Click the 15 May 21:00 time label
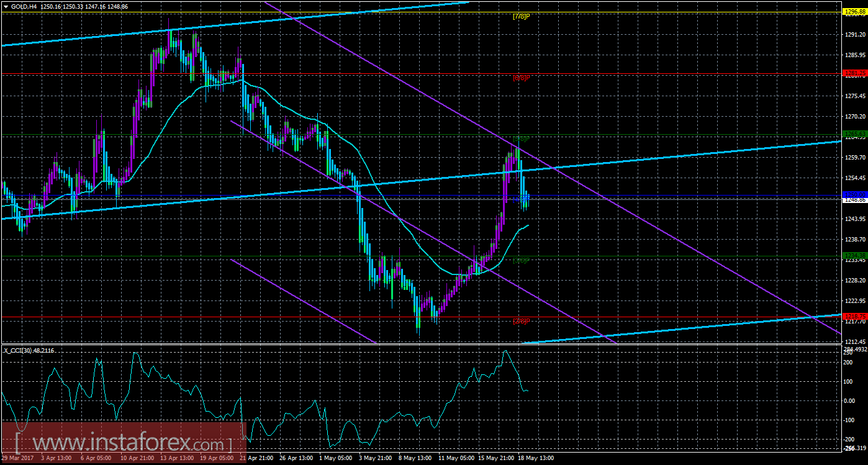This screenshot has height=465, width=868. click(497, 458)
